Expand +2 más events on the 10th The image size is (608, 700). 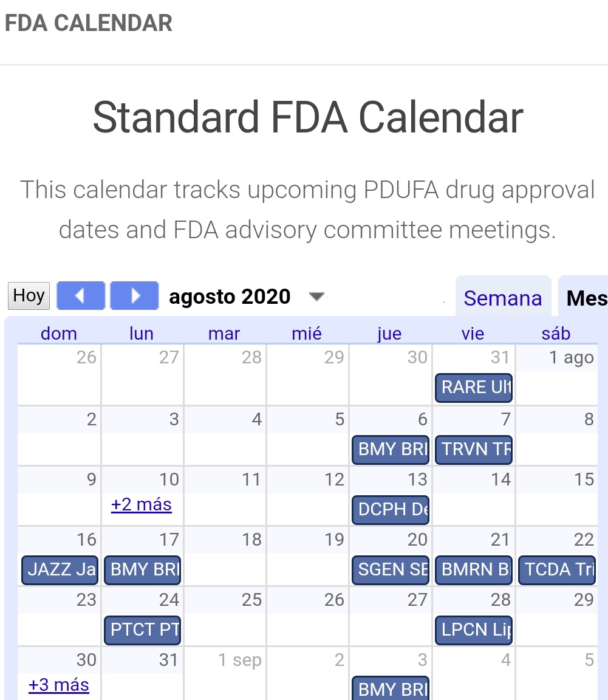click(142, 504)
